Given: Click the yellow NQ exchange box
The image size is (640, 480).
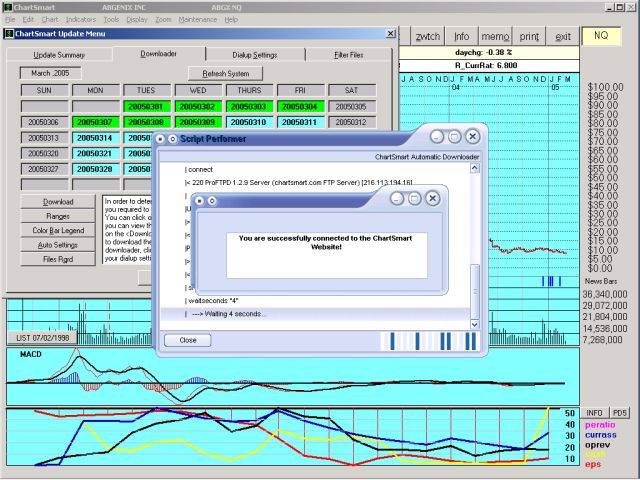Looking at the screenshot, I should click(601, 36).
